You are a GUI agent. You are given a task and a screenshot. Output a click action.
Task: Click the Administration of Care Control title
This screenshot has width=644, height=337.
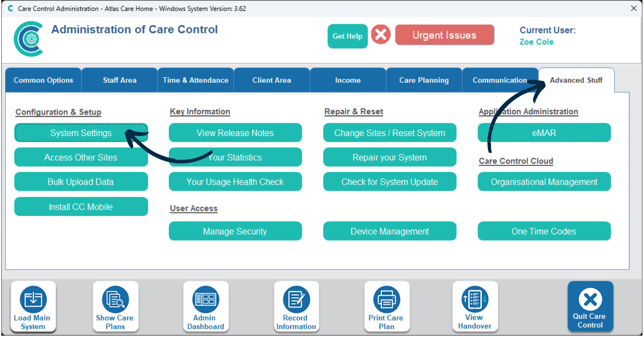point(135,30)
